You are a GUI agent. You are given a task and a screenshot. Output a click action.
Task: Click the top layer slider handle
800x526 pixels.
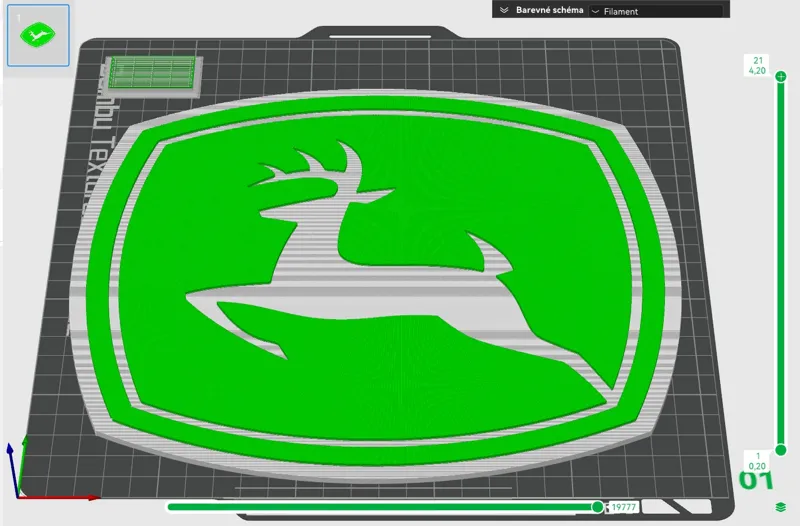click(780, 77)
